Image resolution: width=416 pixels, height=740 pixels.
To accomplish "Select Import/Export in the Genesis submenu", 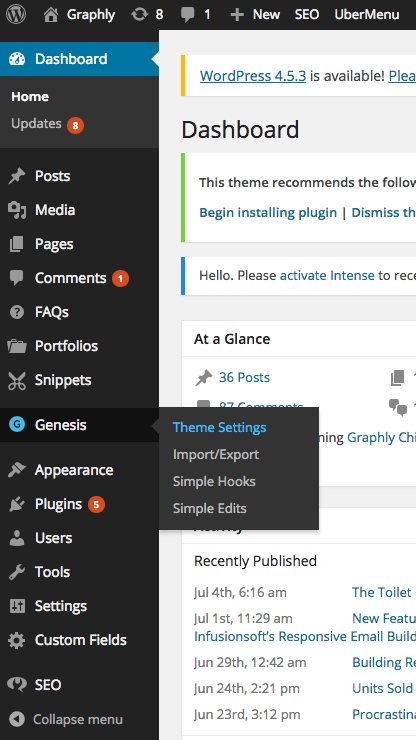I will tap(216, 454).
